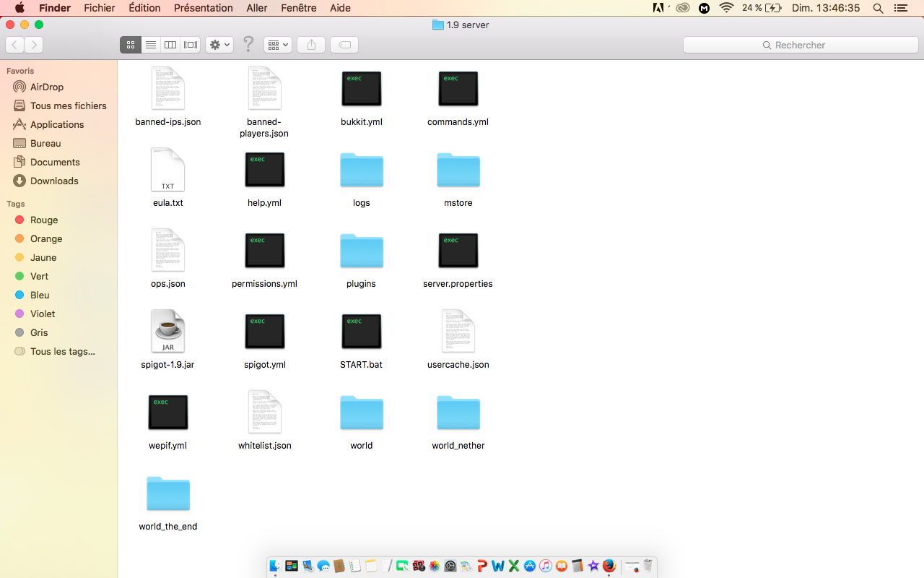924x578 pixels.
Task: Select the bukkit.yml exec icon
Action: [x=362, y=89]
